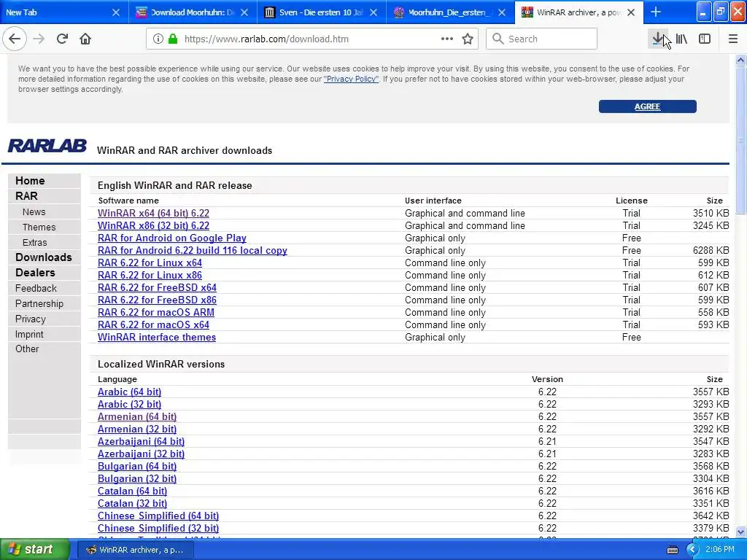Open News in the sidebar
This screenshot has width=747, height=560.
pyautogui.click(x=34, y=212)
